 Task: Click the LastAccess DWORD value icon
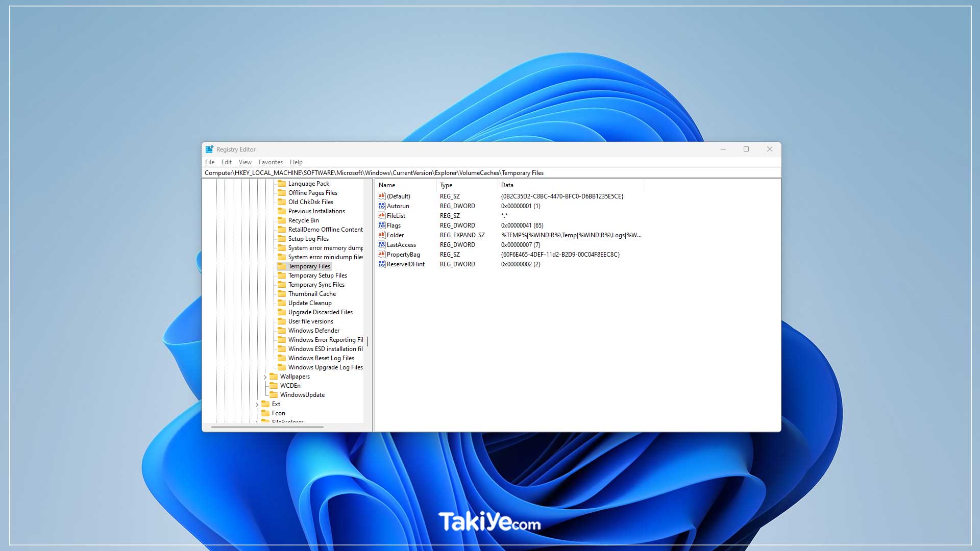pyautogui.click(x=381, y=245)
